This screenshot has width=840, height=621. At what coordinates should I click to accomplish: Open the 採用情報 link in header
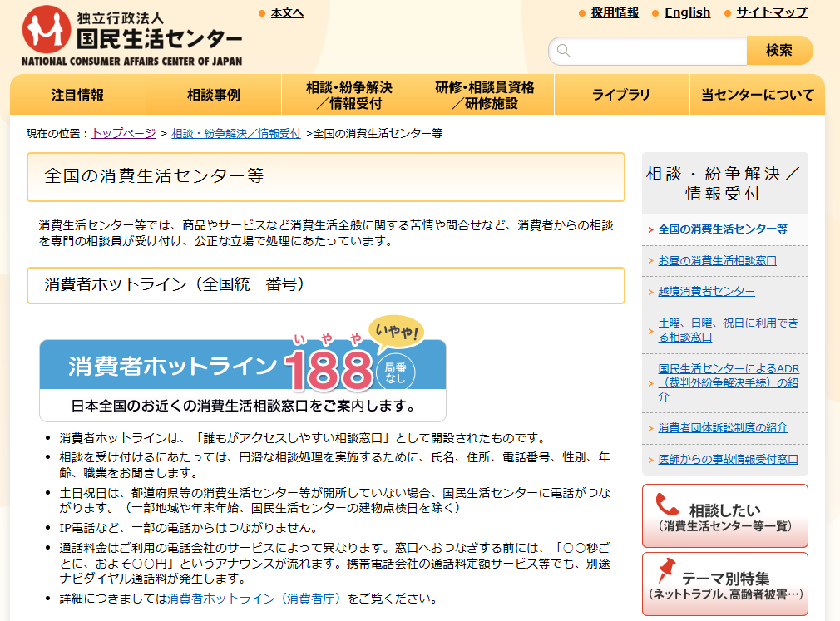pyautogui.click(x=615, y=12)
